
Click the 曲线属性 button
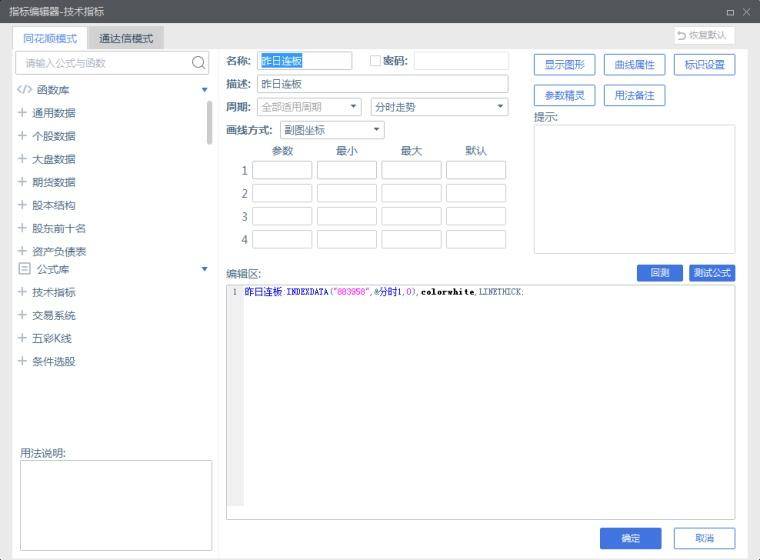634,64
